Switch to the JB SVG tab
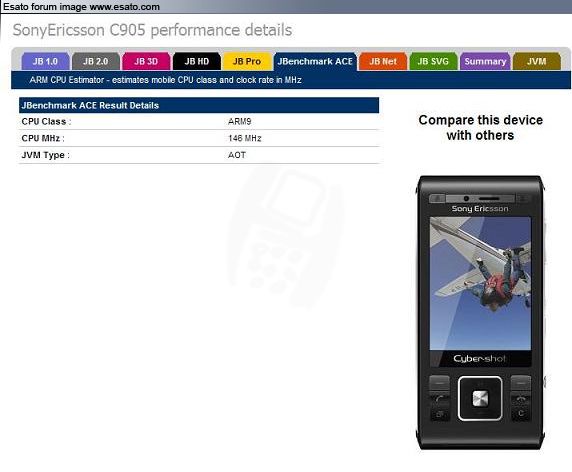The height and width of the screenshot is (472, 572). pos(433,61)
